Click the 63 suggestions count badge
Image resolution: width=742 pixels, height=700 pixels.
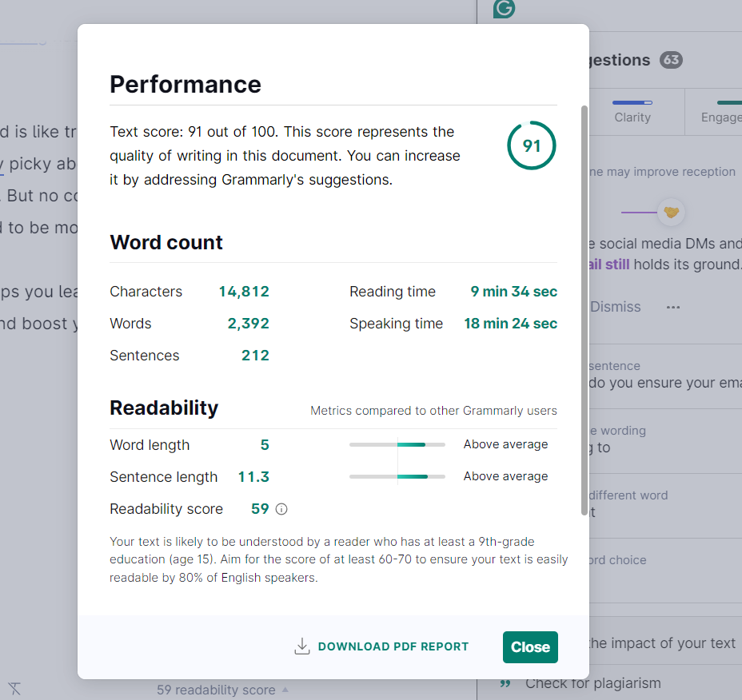tap(671, 60)
